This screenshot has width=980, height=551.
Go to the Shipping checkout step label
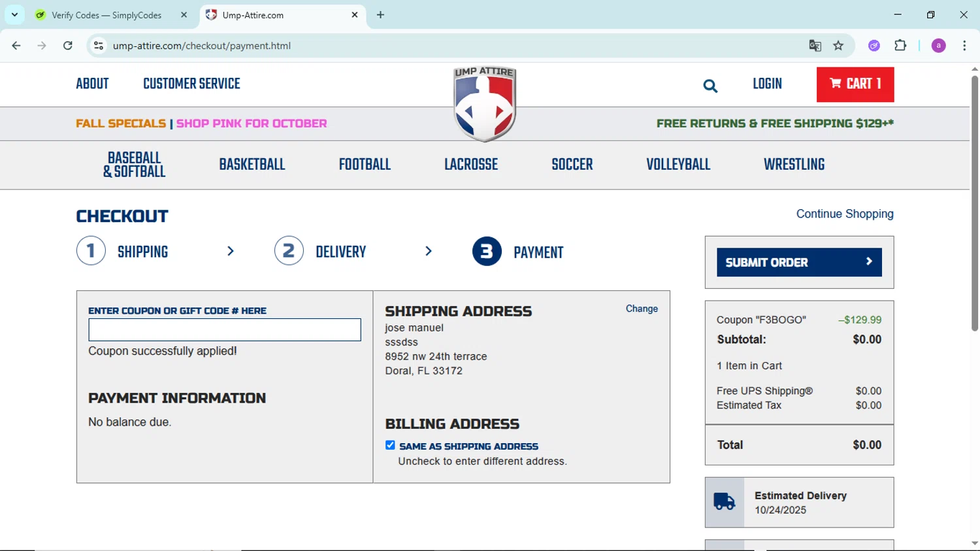142,252
